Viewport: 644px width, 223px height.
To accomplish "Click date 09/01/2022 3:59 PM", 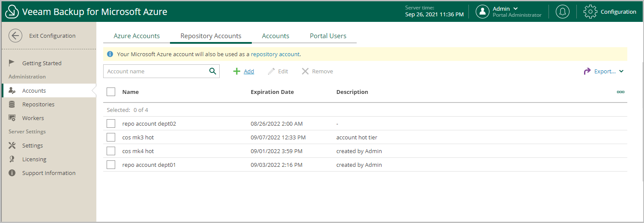I will (277, 151).
